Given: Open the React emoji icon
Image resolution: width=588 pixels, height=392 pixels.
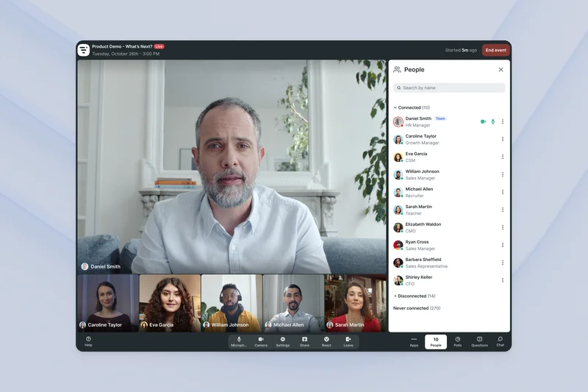Looking at the screenshot, I should tap(326, 341).
